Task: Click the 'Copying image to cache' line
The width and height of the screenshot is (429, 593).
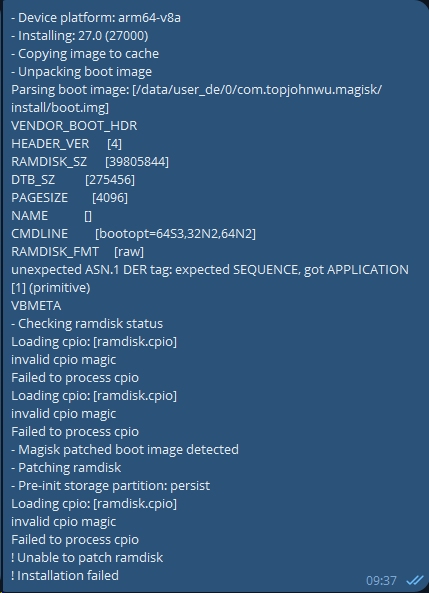Action: (x=85, y=54)
